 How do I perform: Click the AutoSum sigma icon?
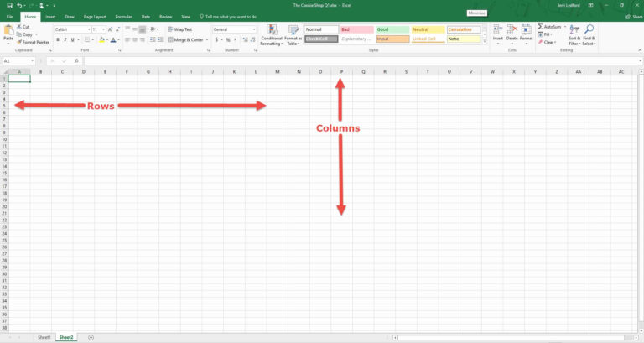point(540,26)
